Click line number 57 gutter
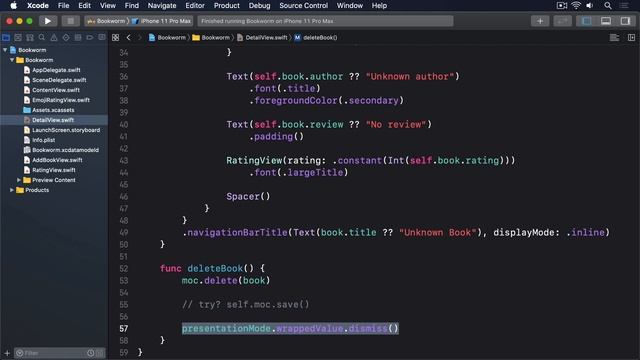 pyautogui.click(x=124, y=329)
